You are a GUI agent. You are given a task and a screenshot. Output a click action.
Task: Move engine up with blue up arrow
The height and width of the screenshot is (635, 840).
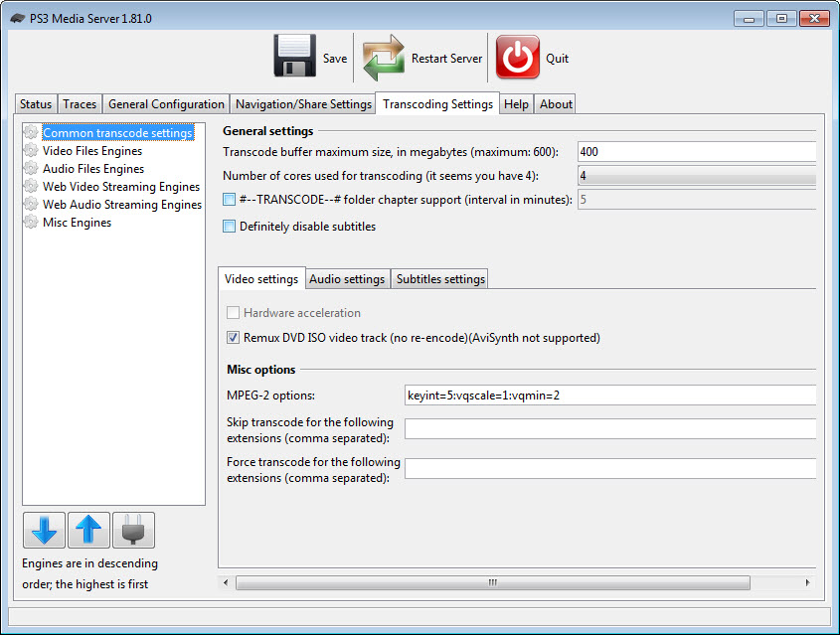(x=88, y=530)
